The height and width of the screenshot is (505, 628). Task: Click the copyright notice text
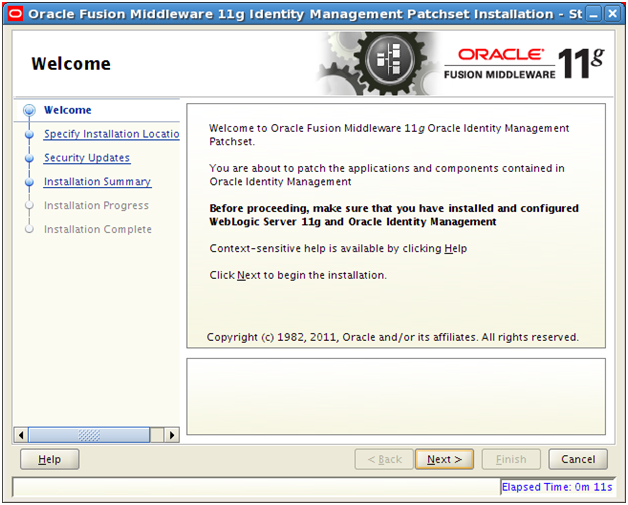pyautogui.click(x=392, y=337)
